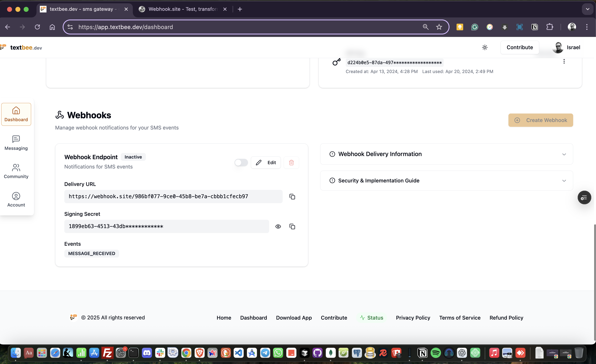This screenshot has width=596, height=364.
Task: Copy the Signing Secret
Action: tap(292, 226)
